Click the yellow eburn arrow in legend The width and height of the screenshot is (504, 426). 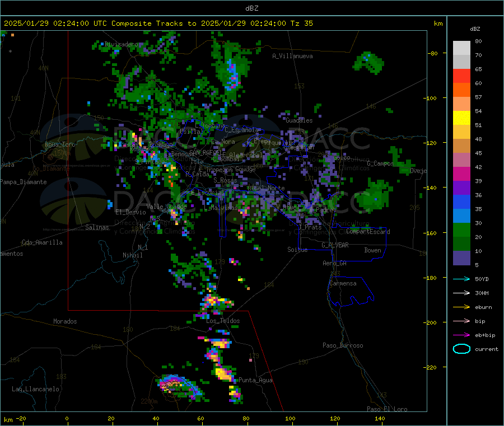(x=461, y=307)
